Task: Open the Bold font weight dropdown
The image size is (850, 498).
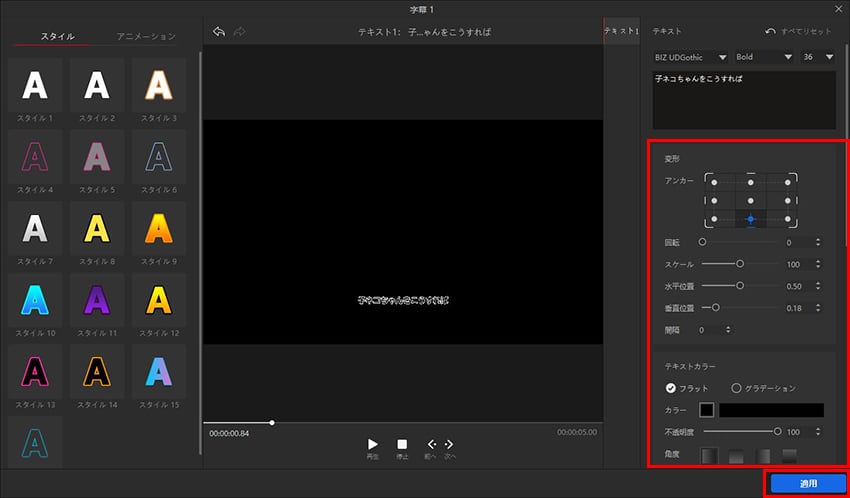Action: click(764, 57)
